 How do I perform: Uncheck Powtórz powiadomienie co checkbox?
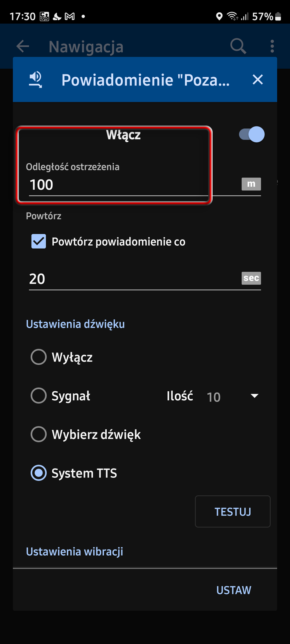tap(39, 241)
